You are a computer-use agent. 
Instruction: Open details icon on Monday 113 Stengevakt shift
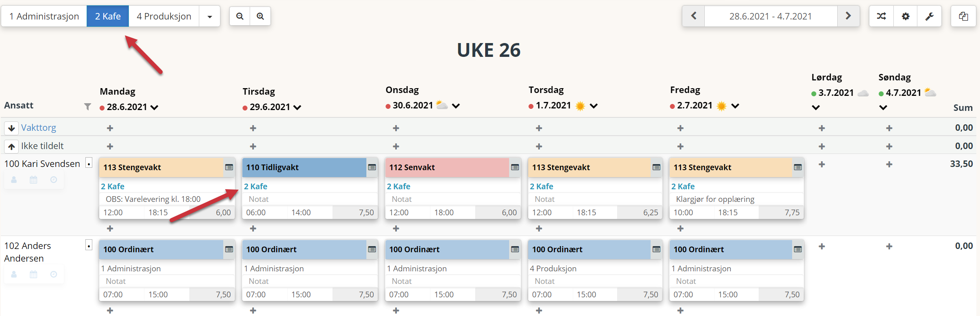[x=229, y=167]
